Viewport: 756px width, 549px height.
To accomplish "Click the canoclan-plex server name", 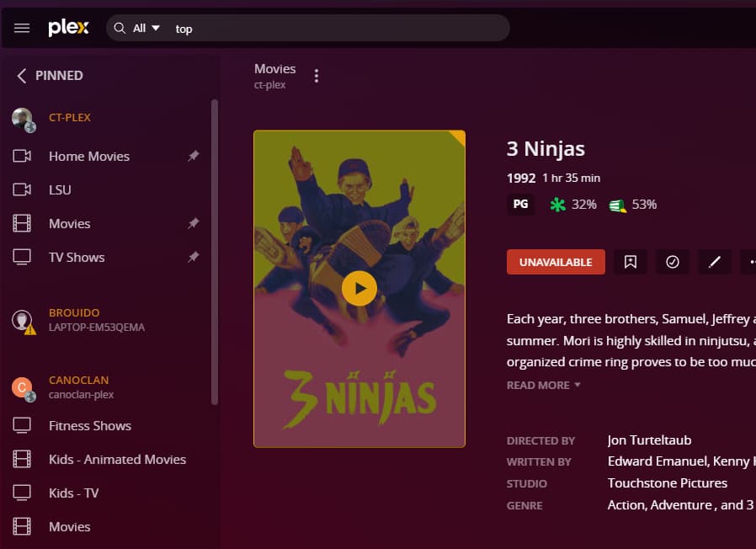I will [81, 395].
